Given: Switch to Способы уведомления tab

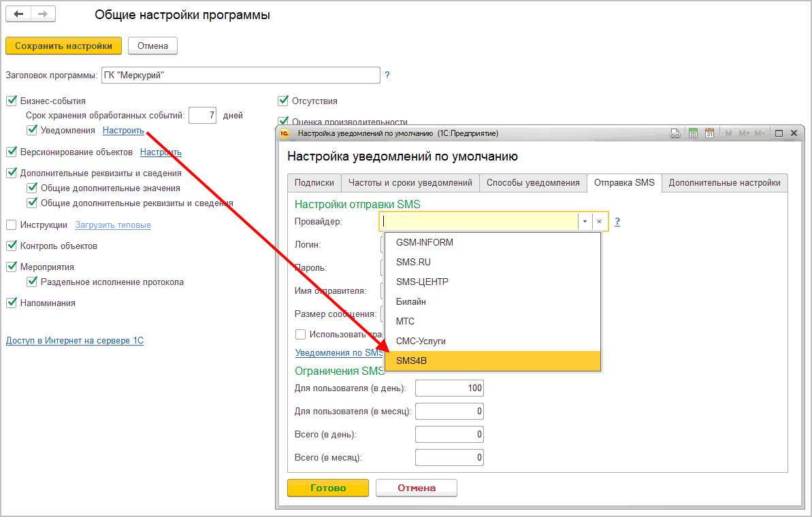Looking at the screenshot, I should (x=533, y=183).
